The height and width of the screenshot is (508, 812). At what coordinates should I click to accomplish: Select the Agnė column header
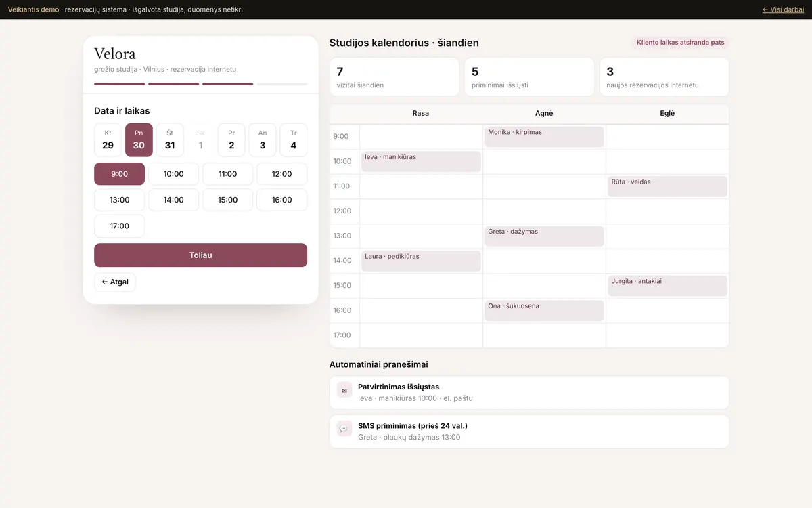coord(544,113)
